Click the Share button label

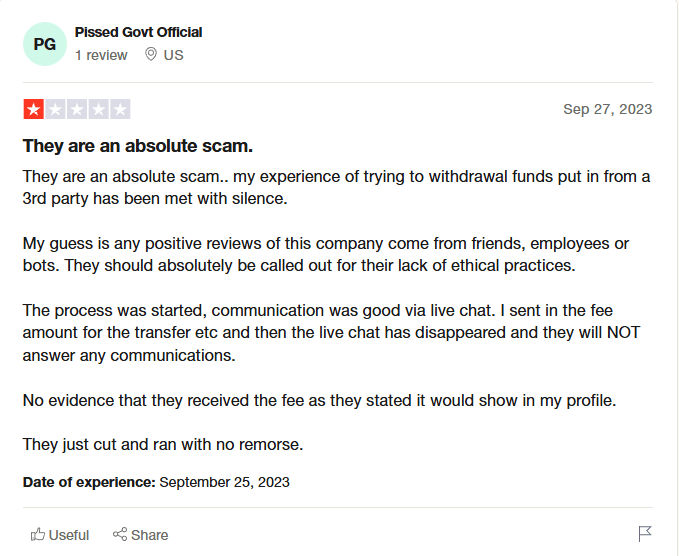pyautogui.click(x=149, y=535)
